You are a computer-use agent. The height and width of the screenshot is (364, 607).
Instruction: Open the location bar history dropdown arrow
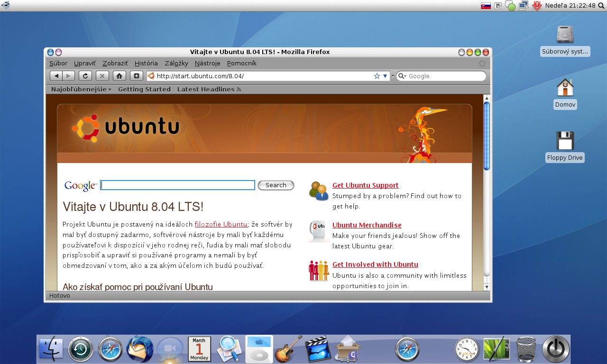point(385,76)
